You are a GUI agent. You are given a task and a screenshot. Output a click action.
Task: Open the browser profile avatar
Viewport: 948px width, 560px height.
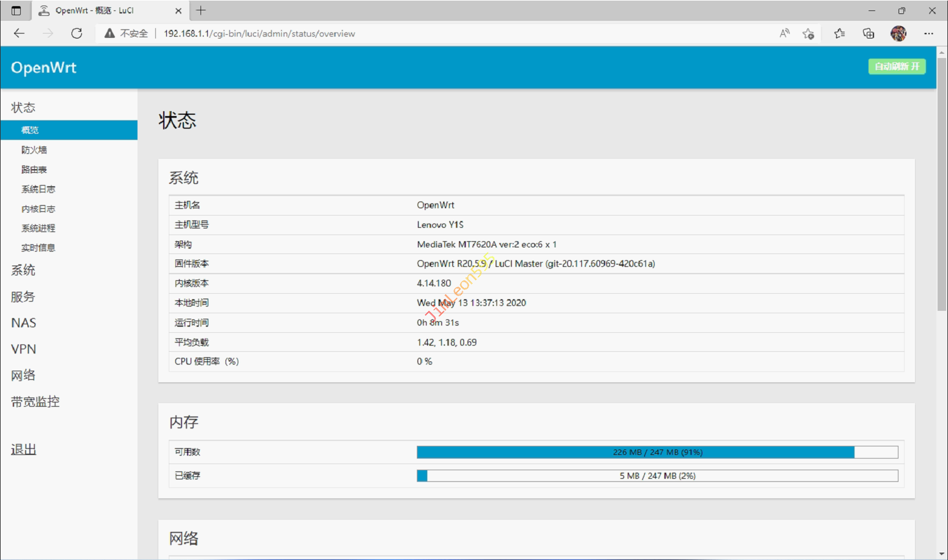click(898, 34)
